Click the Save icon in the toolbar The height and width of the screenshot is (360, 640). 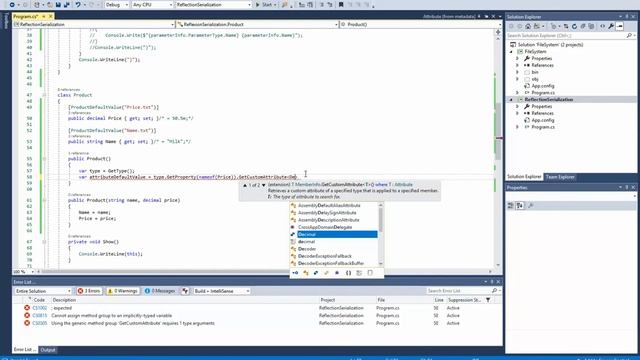pyautogui.click(x=58, y=5)
